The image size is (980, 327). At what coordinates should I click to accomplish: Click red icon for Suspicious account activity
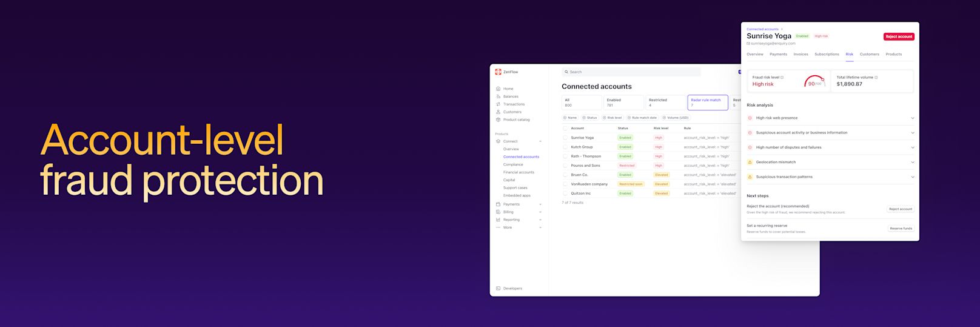pos(750,132)
